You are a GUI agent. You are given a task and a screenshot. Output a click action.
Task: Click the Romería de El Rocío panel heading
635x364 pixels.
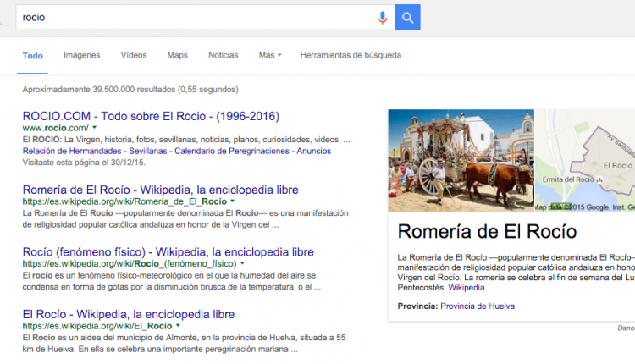coord(487,232)
